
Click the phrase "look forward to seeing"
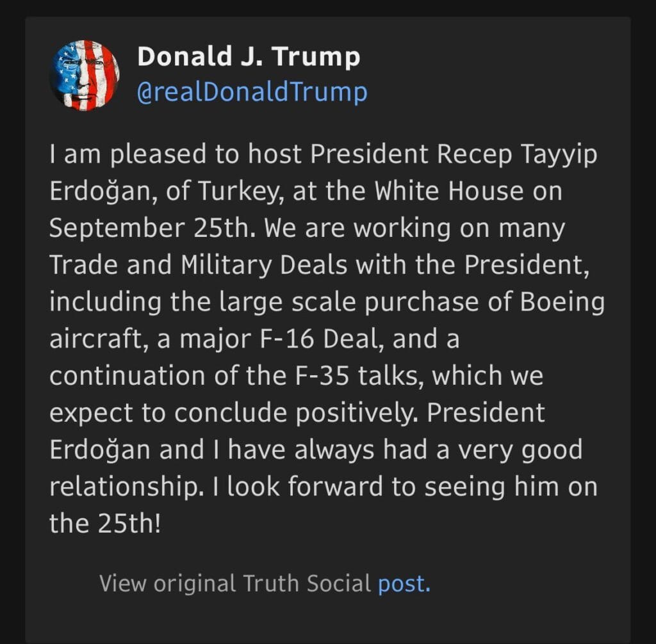341,487
